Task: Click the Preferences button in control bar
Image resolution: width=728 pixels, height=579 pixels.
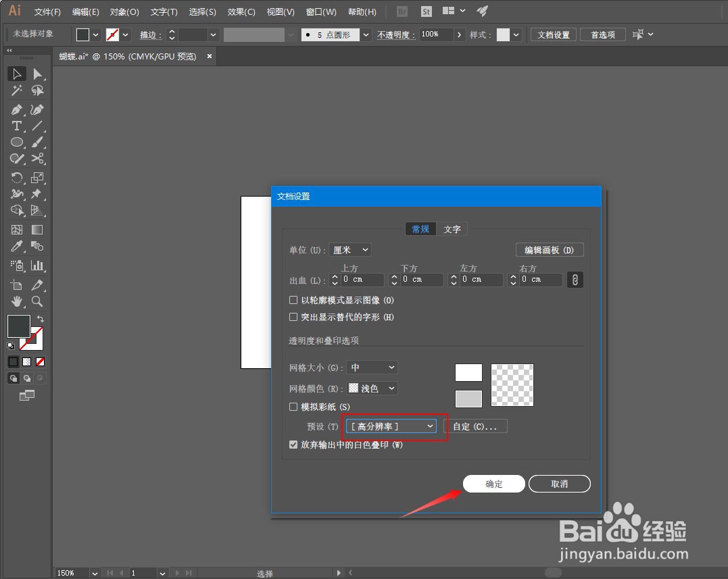Action: [603, 35]
